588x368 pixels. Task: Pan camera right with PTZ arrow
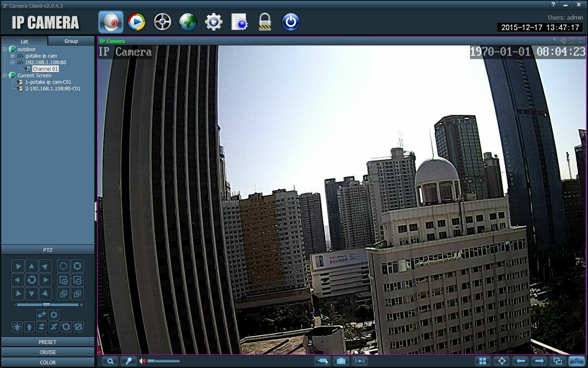(x=45, y=280)
